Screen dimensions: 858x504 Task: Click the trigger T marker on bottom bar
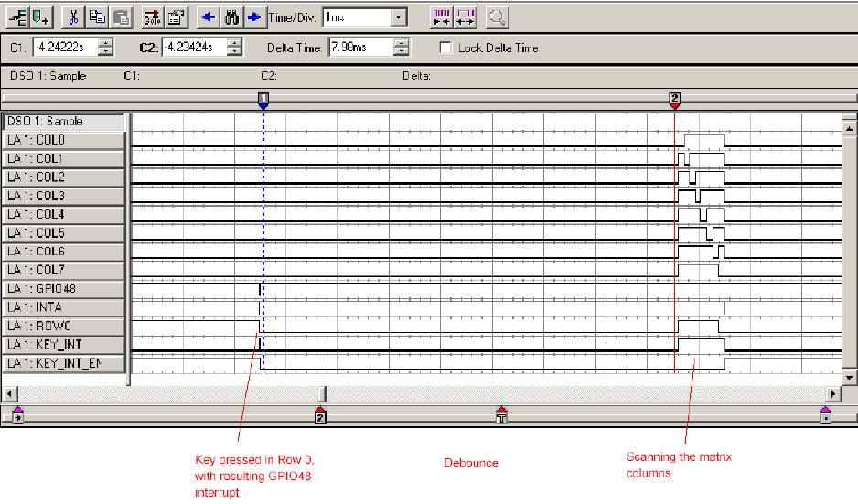click(501, 414)
